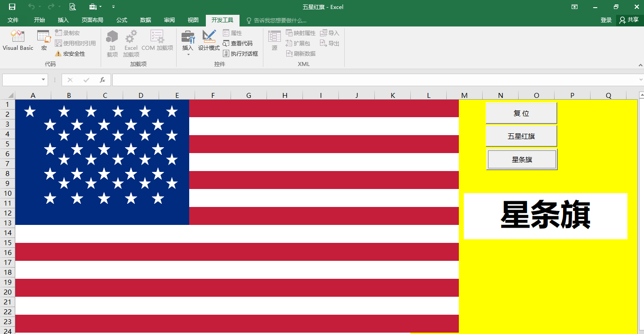
Task: Open the Ribbon Display Options button
Action: click(574, 7)
